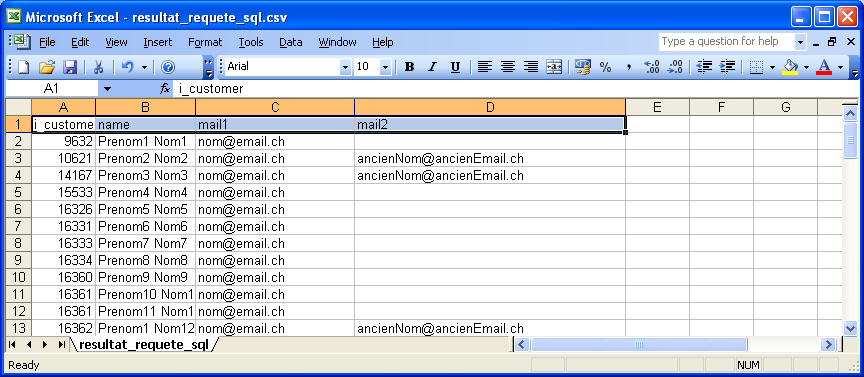Select cell containing 10621
Image resolution: width=864 pixels, height=377 pixels.
pyautogui.click(x=63, y=159)
